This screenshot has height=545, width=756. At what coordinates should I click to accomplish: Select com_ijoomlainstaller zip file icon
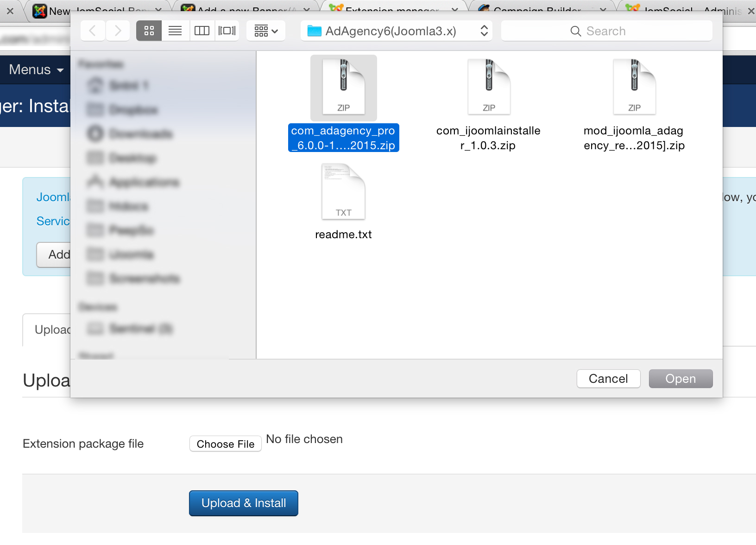coord(489,87)
